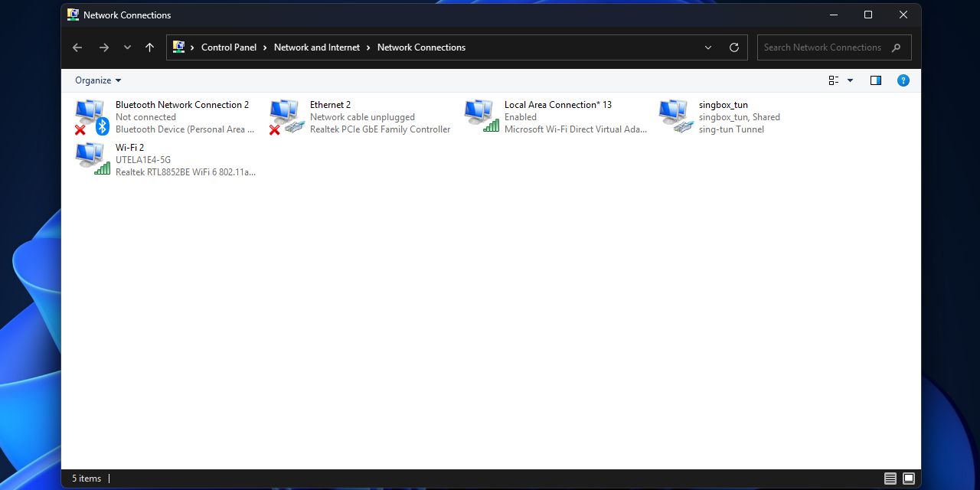This screenshot has height=490, width=980.
Task: Open help with the question mark icon
Action: [x=903, y=80]
